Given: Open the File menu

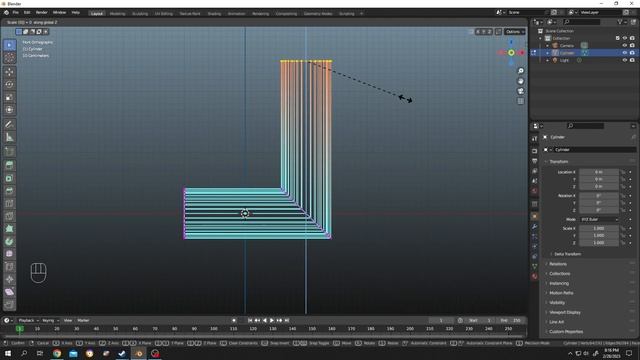Looking at the screenshot, I should [15, 13].
